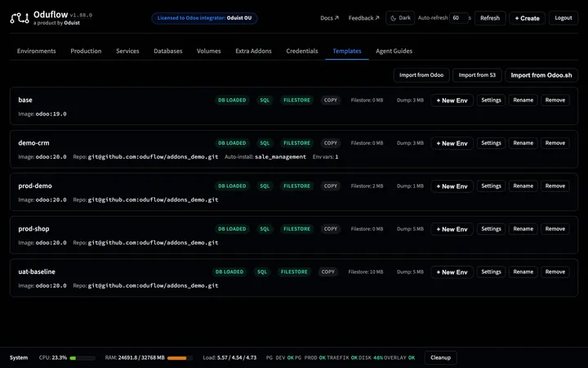Viewport: 588px width, 368px height.
Task: Click COPY badge on base template
Action: pyautogui.click(x=331, y=101)
